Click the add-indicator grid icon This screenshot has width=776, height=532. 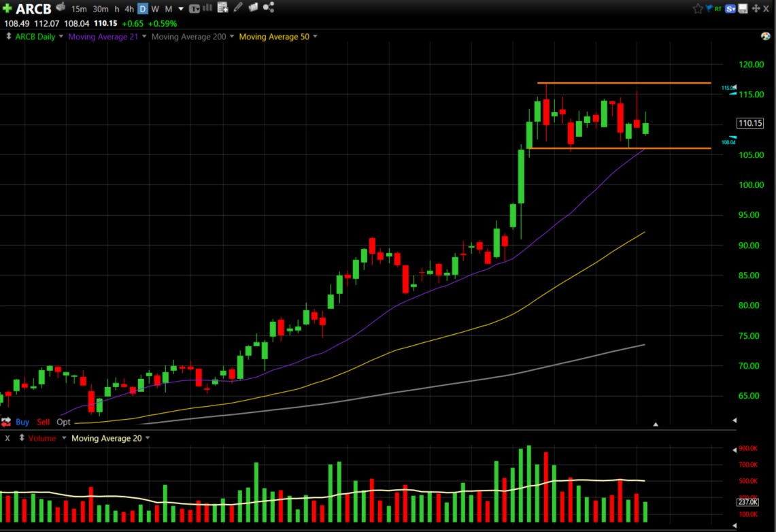[222, 7]
